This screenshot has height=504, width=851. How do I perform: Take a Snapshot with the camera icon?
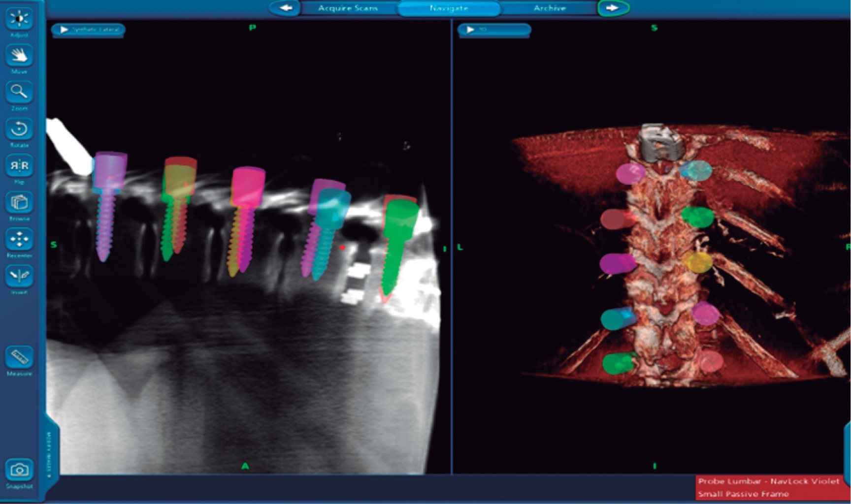19,470
